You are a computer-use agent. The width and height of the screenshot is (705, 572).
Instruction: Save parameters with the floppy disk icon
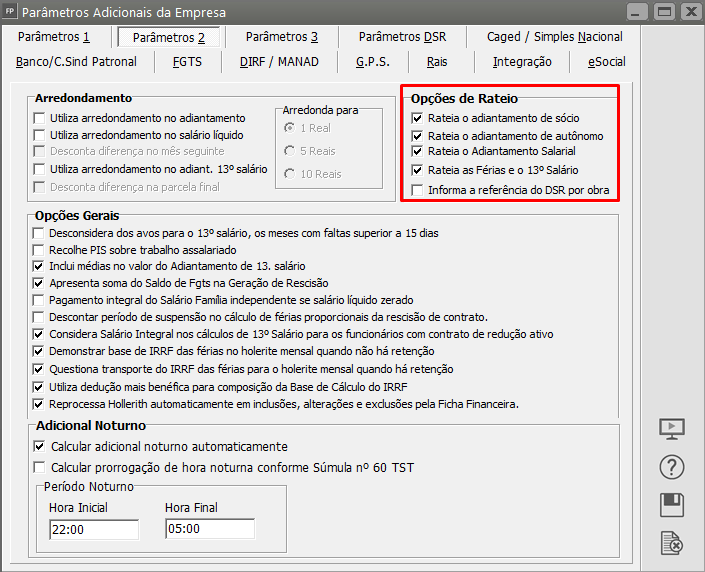pyautogui.click(x=672, y=505)
